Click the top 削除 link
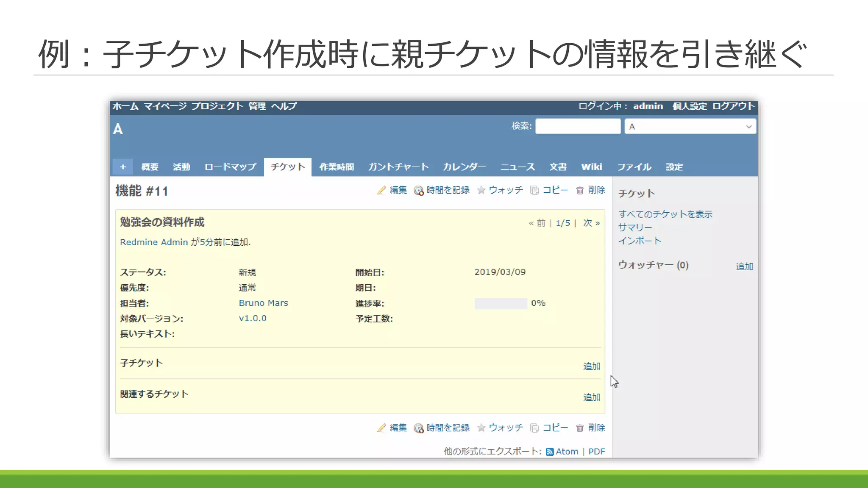The width and height of the screenshot is (868, 488). pos(596,190)
